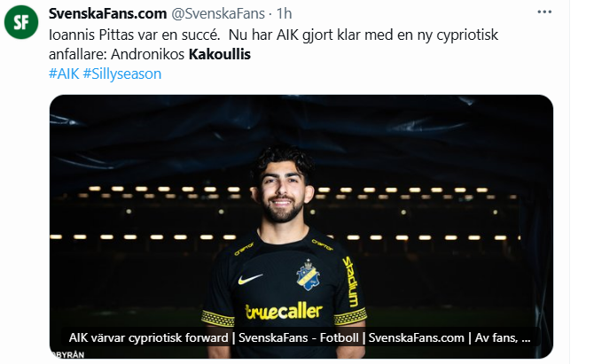The width and height of the screenshot is (594, 364).
Task: Click the AIK club crest on the jersey
Action: tap(308, 275)
